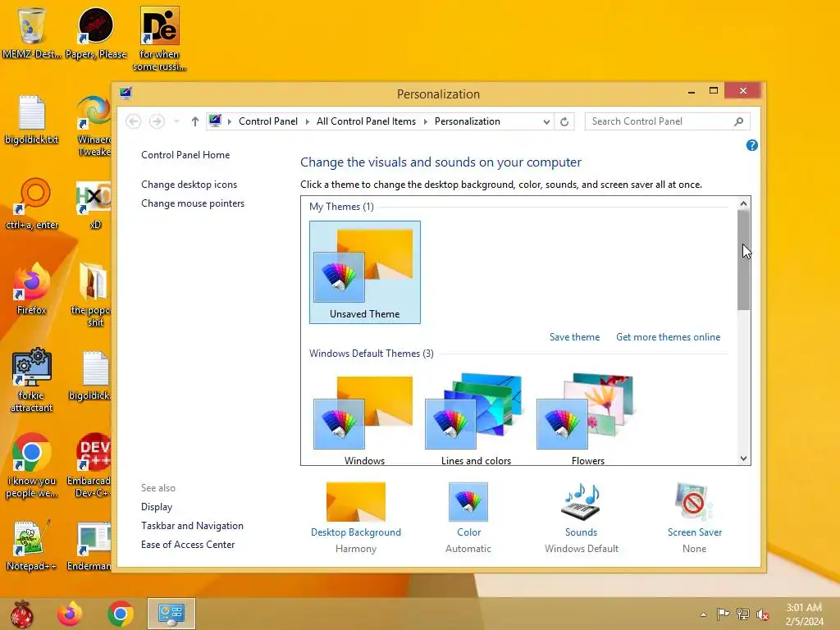Image resolution: width=840 pixels, height=630 pixels.
Task: Select the 'for when some russi...' desktop icon
Action: (160, 39)
